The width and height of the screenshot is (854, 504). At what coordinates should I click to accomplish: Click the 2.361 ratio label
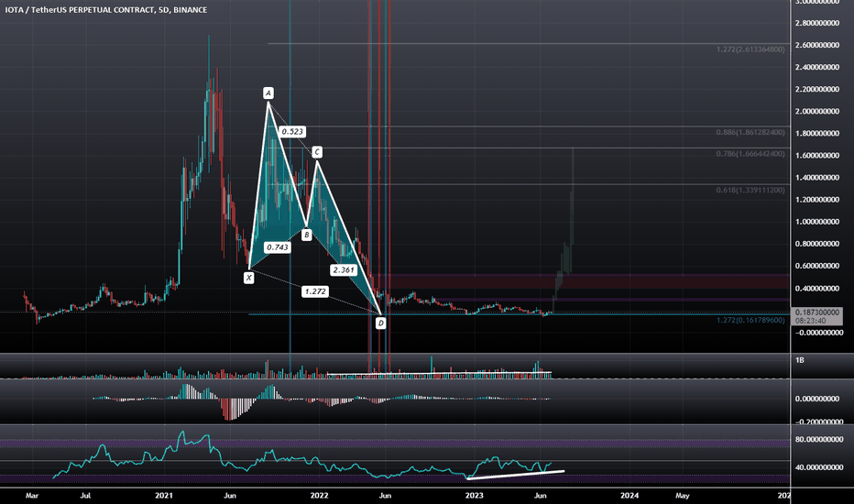pos(343,269)
